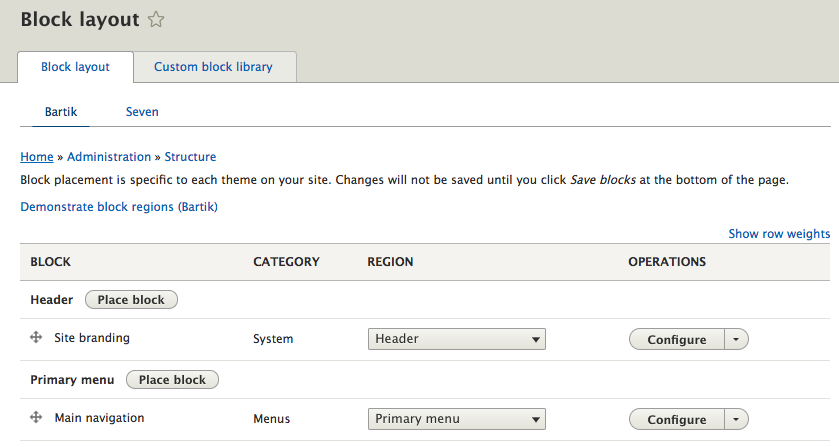Image resolution: width=839 pixels, height=447 pixels.
Task: Expand operations arrow for Site branding
Action: click(x=736, y=339)
